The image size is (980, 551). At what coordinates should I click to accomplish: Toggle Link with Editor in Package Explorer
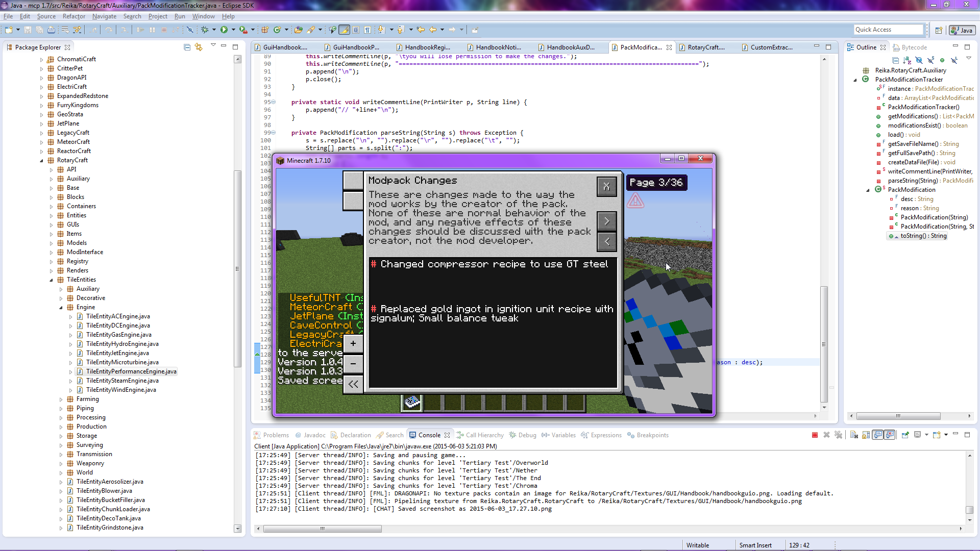(199, 47)
